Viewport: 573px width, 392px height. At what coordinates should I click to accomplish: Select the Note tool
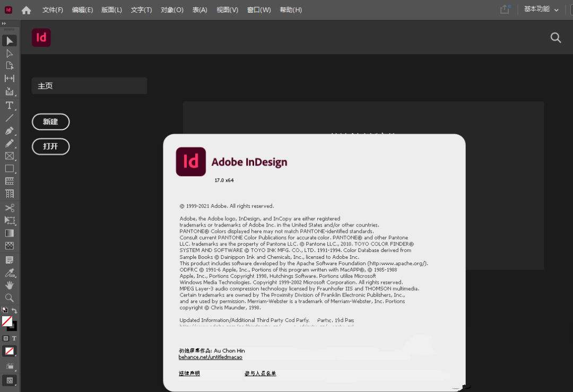tap(10, 260)
